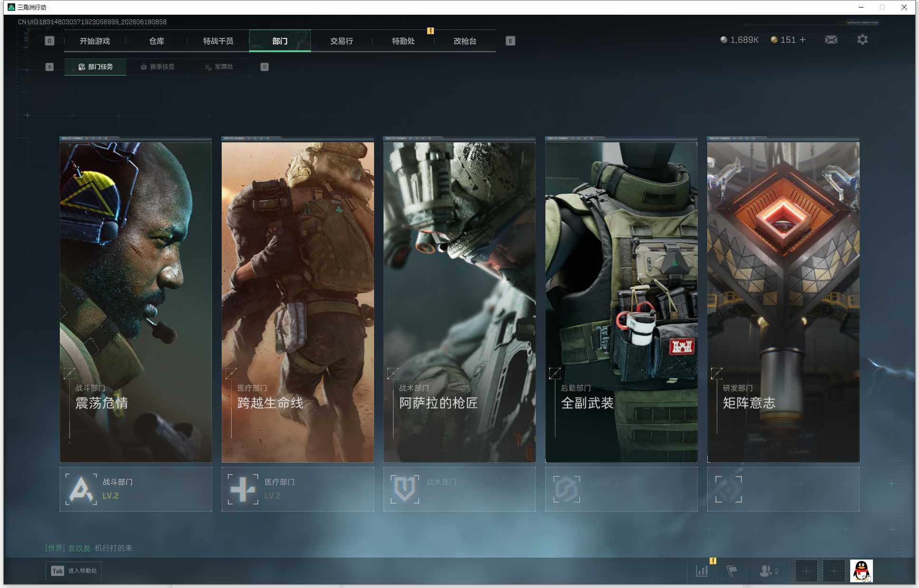Open the 特勤处 tab
This screenshot has width=919, height=588.
(x=403, y=41)
